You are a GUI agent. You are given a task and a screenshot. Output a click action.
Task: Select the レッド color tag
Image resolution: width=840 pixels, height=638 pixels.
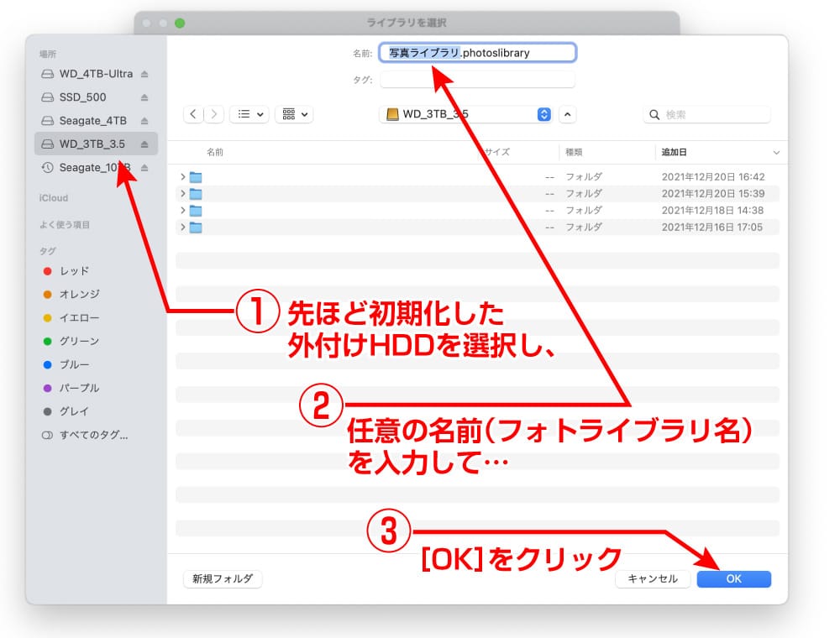click(x=71, y=270)
